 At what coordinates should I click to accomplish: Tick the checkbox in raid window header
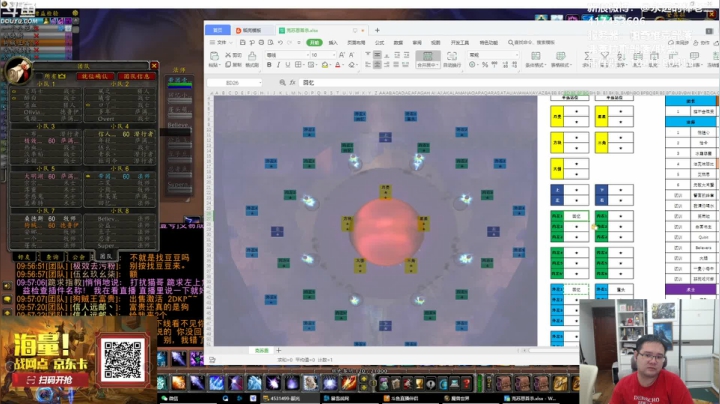[x=39, y=76]
